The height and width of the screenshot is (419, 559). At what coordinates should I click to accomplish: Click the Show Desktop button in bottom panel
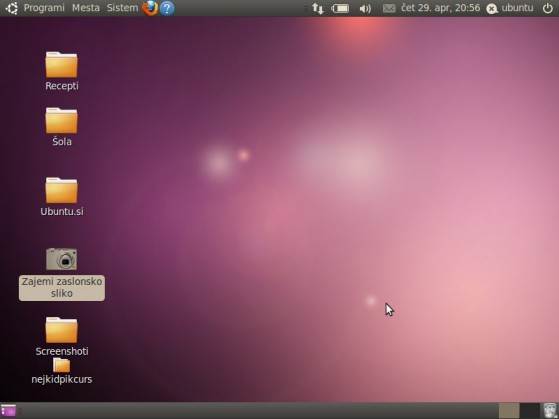coord(9,411)
